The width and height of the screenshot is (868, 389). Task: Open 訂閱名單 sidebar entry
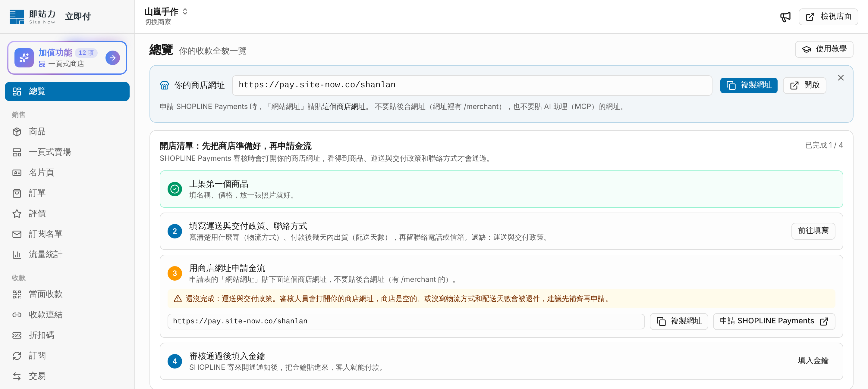click(67, 234)
